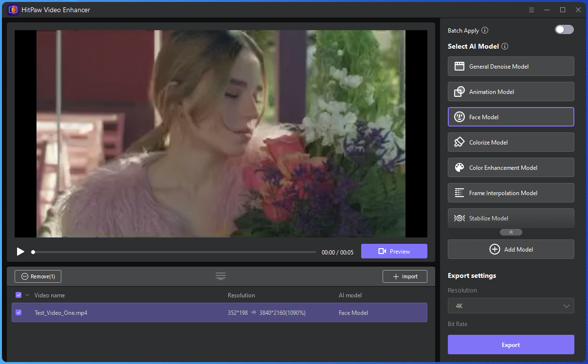The image size is (588, 364).
Task: Toggle the select-all videos checkbox
Action: pyautogui.click(x=18, y=295)
